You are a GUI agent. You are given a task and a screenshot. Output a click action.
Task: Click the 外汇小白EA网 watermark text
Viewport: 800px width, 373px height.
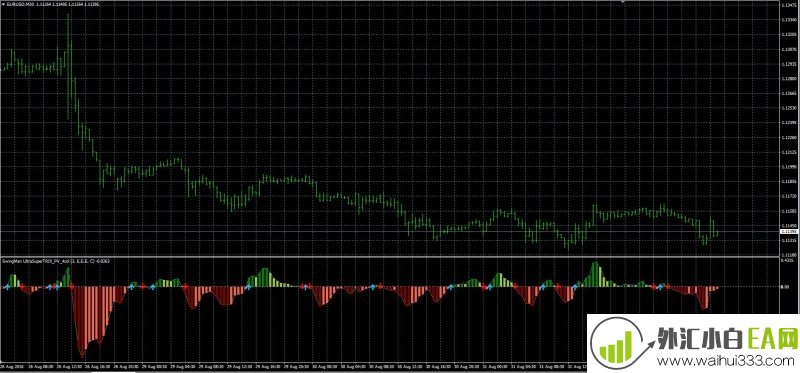click(x=727, y=338)
